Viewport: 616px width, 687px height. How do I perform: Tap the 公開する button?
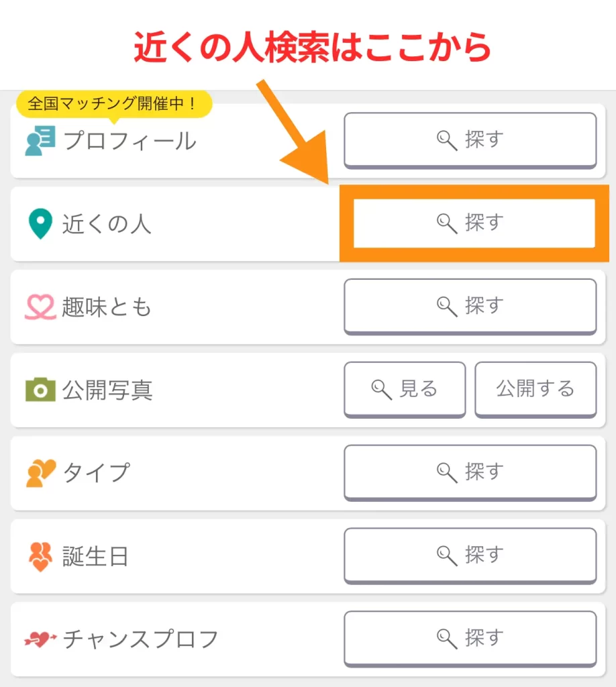point(535,389)
